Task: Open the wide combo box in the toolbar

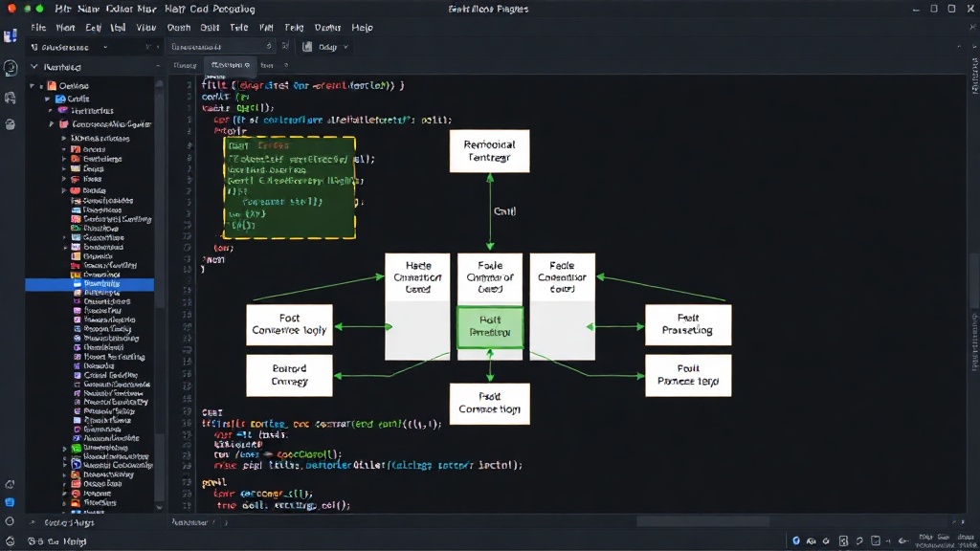Action: (x=221, y=46)
